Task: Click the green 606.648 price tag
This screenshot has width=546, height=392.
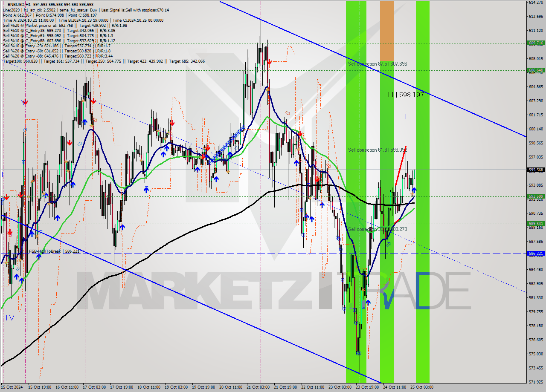Action: point(536,70)
